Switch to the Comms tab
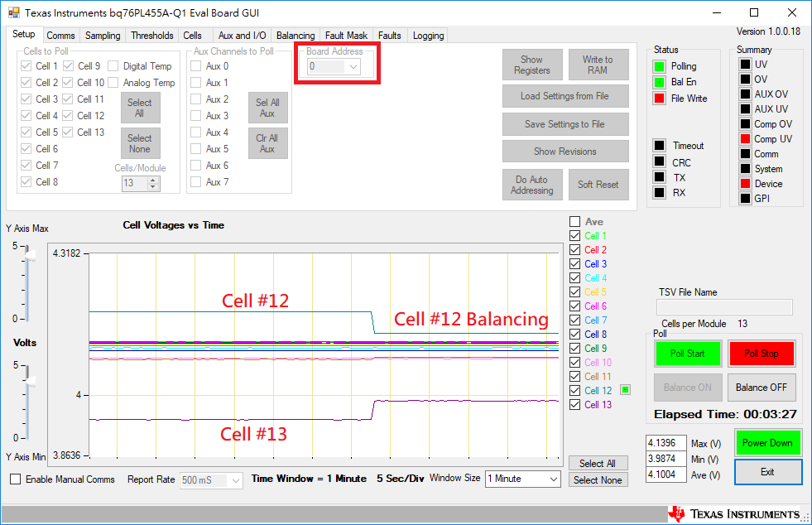812x525 pixels. pyautogui.click(x=60, y=36)
